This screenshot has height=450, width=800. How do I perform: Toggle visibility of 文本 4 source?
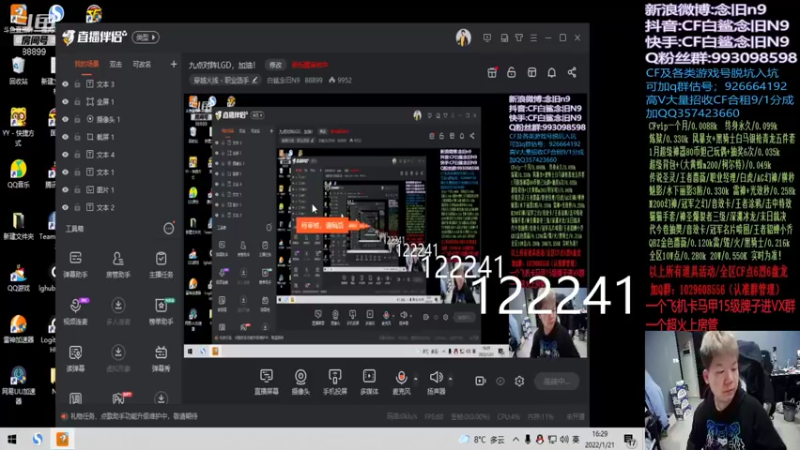pyautogui.click(x=65, y=154)
